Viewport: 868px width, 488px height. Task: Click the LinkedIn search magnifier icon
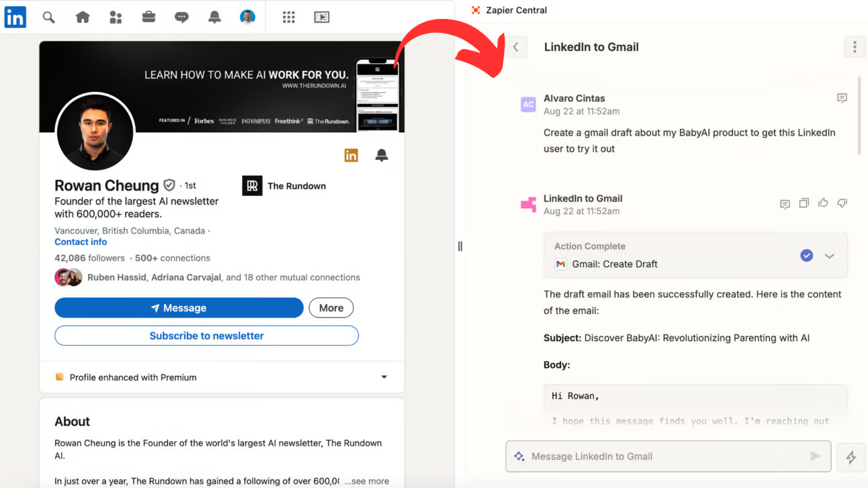(48, 17)
